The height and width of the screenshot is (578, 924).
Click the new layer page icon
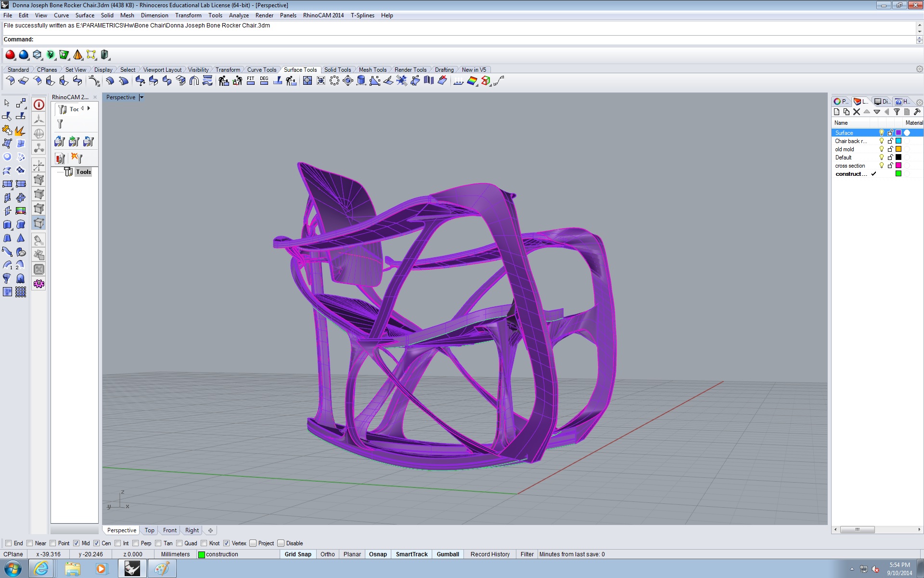[x=836, y=112]
